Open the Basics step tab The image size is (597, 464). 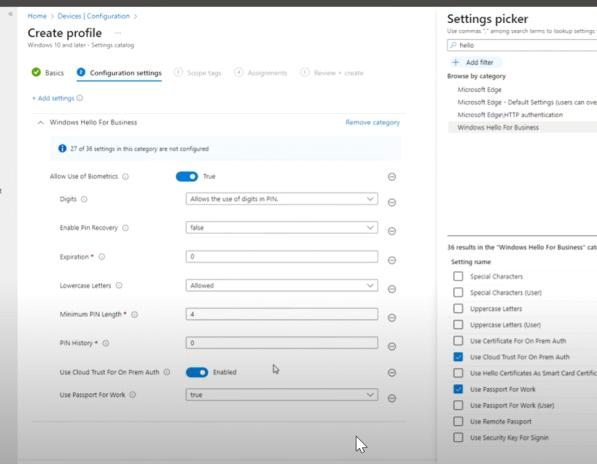(x=48, y=72)
